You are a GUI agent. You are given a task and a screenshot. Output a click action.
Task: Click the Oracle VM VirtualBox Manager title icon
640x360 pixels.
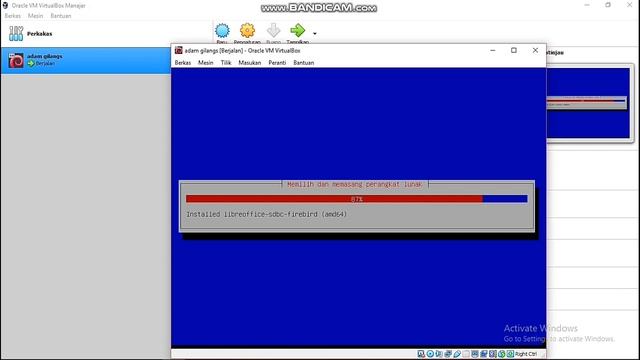click(x=5, y=5)
